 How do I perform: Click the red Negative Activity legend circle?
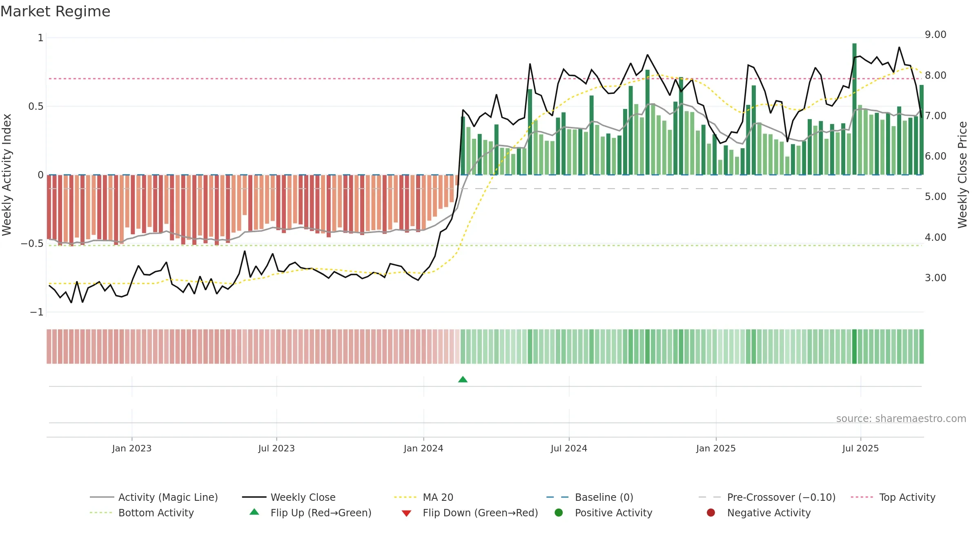[x=711, y=512]
